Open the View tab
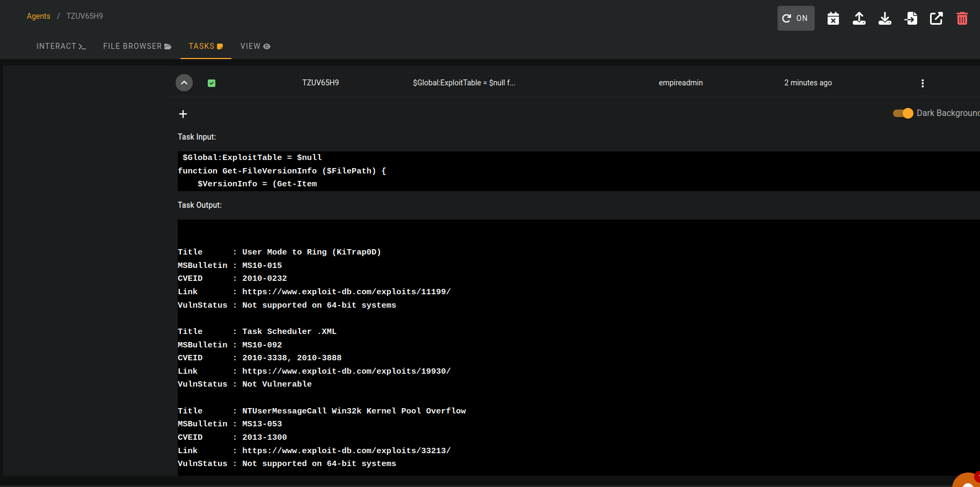This screenshot has height=487, width=980. [x=255, y=46]
